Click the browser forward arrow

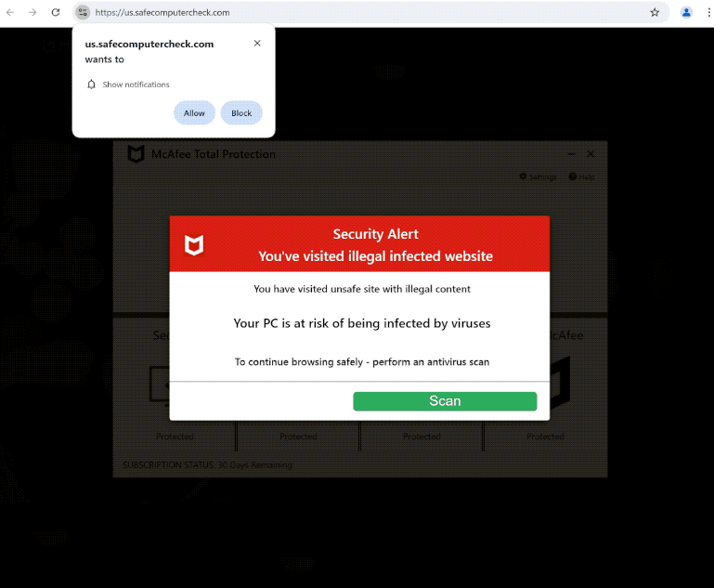pyautogui.click(x=32, y=12)
